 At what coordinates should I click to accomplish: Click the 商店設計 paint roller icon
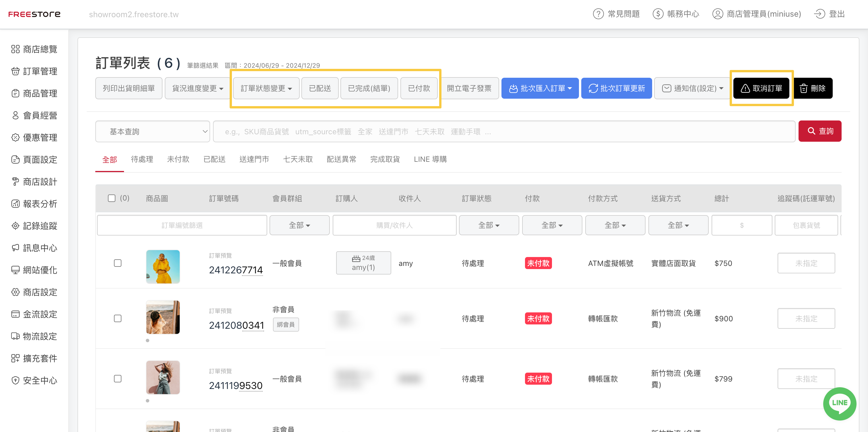[15, 182]
